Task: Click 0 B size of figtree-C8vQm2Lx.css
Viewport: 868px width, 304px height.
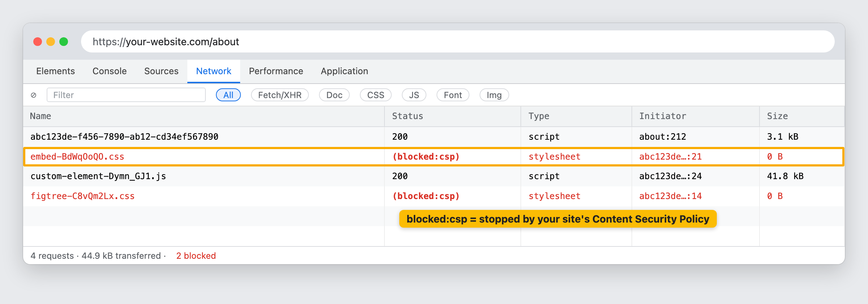Action: pyautogui.click(x=775, y=196)
